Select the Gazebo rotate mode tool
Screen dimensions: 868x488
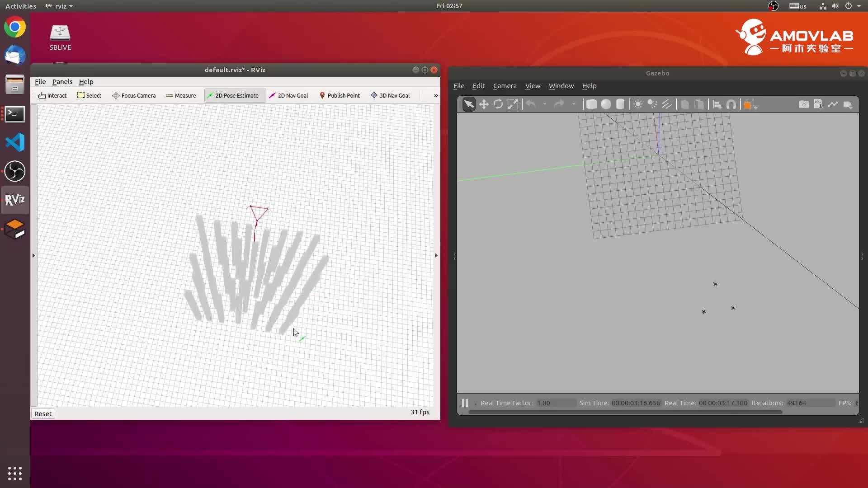coord(498,104)
